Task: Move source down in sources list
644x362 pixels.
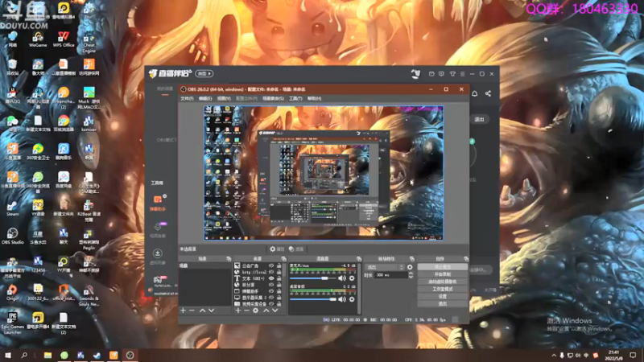Action: pos(275,311)
